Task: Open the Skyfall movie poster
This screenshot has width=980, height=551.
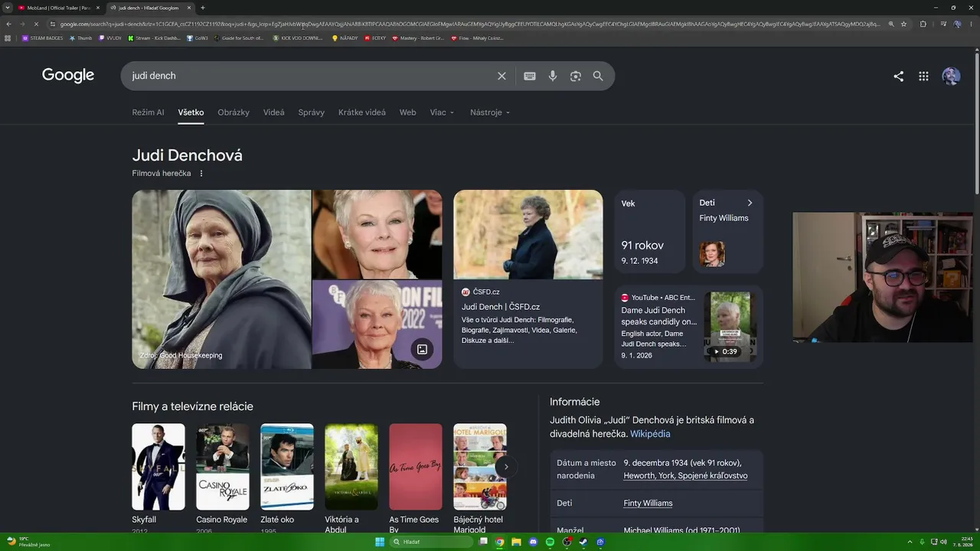Action: tap(158, 467)
